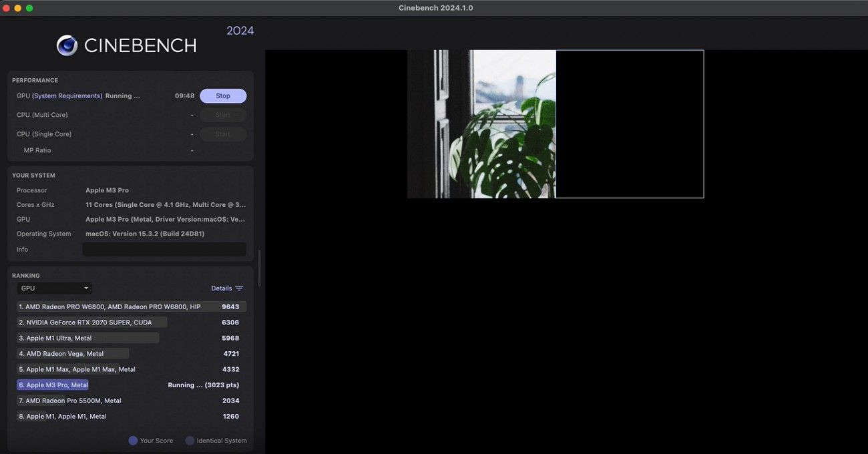Click the Cinebench sphere logo icon
The height and width of the screenshot is (454, 868).
pyautogui.click(x=67, y=45)
